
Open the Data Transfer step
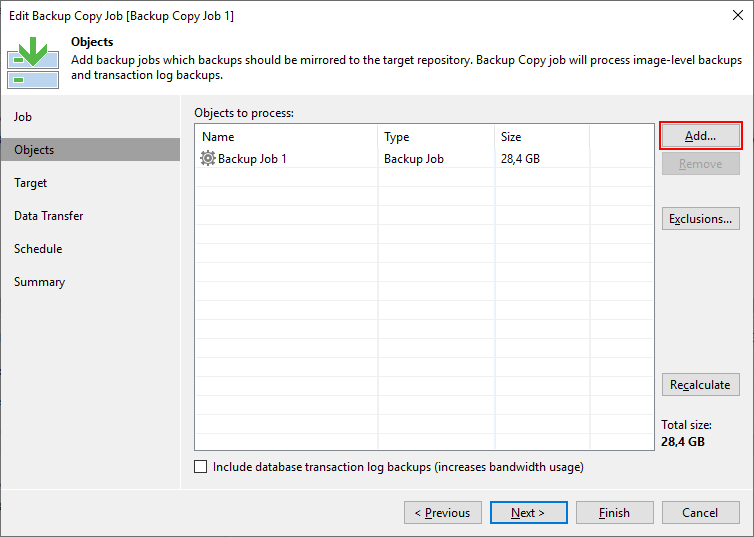[49, 216]
